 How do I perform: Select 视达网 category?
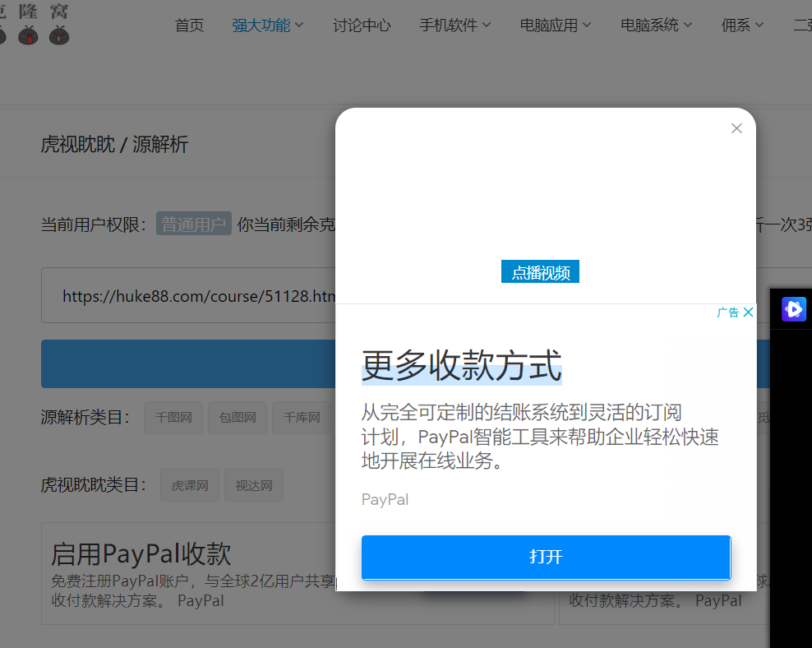254,485
